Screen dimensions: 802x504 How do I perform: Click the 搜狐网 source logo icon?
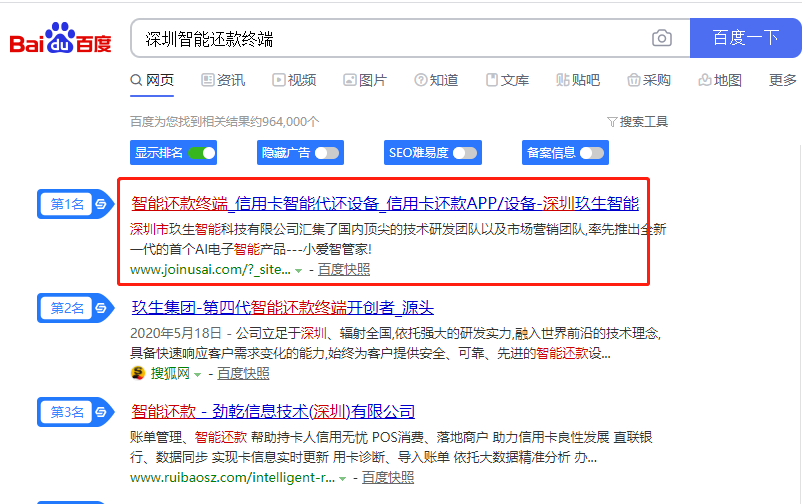coord(138,373)
